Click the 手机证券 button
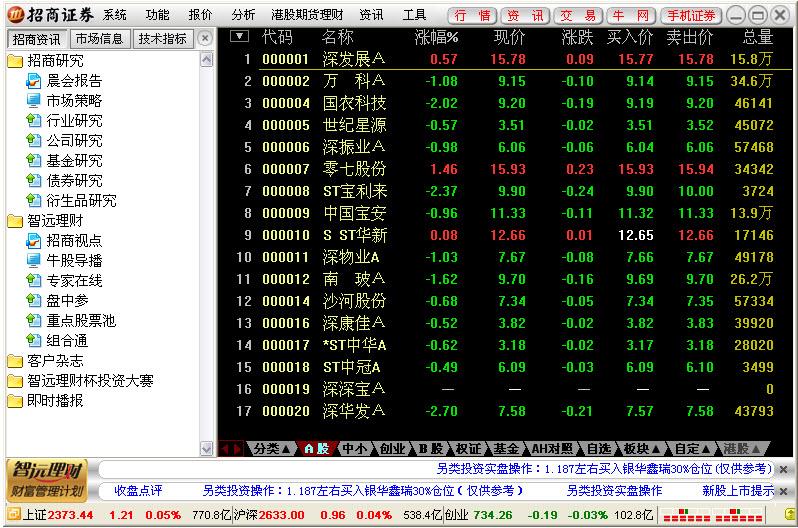798x528 pixels. [x=691, y=15]
